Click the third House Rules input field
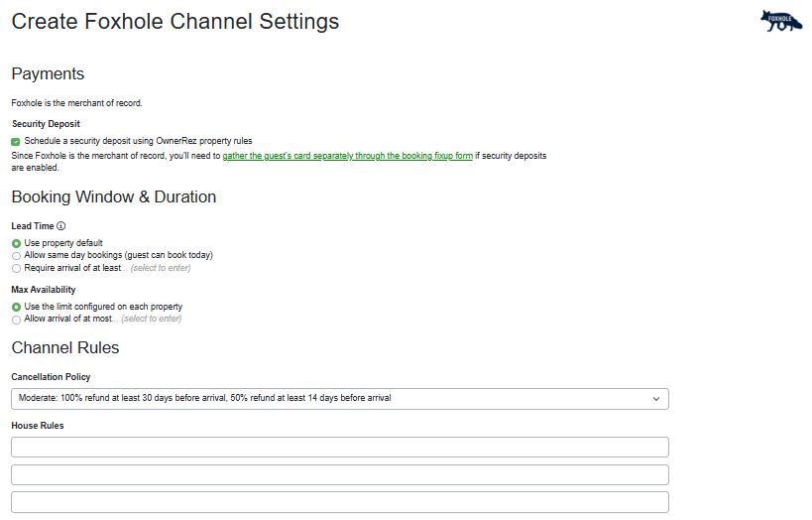The width and height of the screenshot is (812, 520). point(340,502)
